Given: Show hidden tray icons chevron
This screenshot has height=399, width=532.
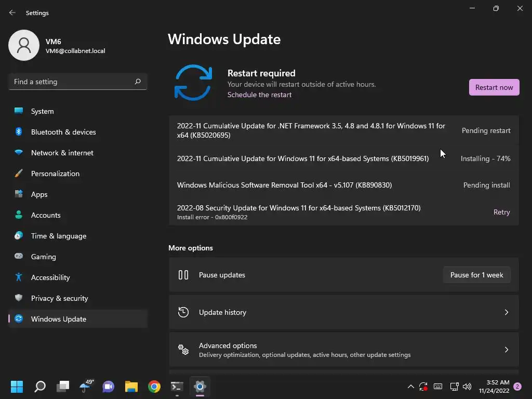Looking at the screenshot, I should coord(410,387).
